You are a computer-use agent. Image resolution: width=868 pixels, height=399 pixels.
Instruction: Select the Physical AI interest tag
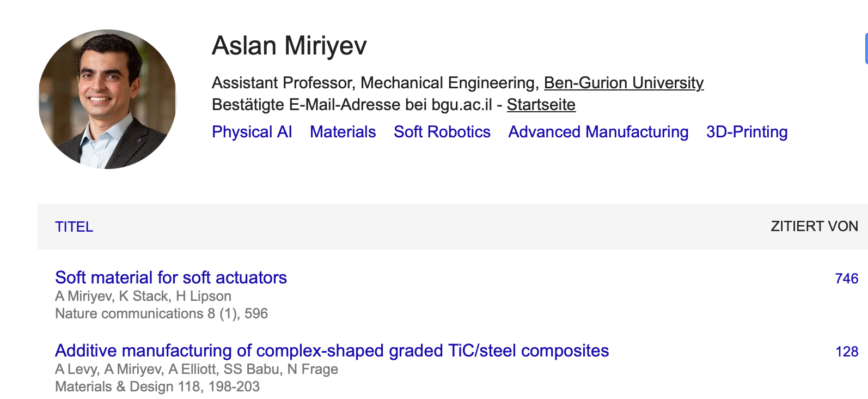pyautogui.click(x=252, y=132)
